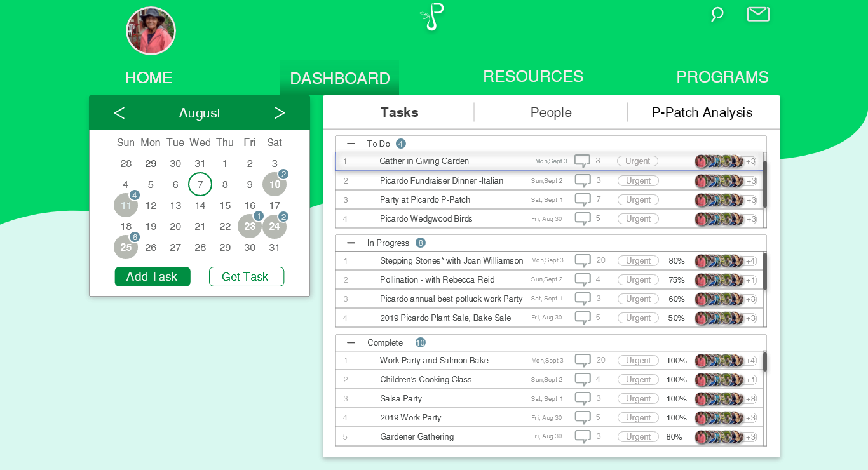
Task: Open comments for 2019 Work Party
Action: click(583, 418)
